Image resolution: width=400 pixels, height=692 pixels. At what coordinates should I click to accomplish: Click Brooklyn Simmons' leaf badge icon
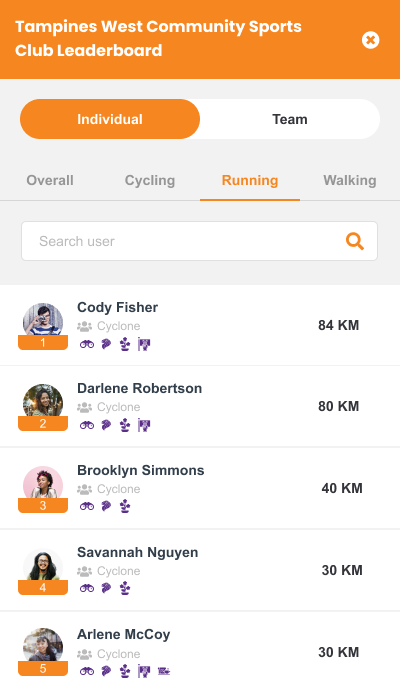pyautogui.click(x=106, y=506)
